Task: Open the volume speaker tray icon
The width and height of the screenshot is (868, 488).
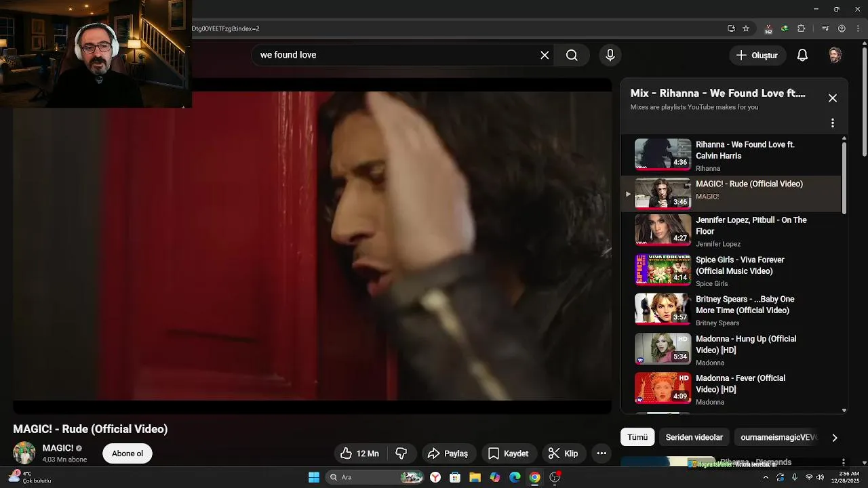Action: 821,477
